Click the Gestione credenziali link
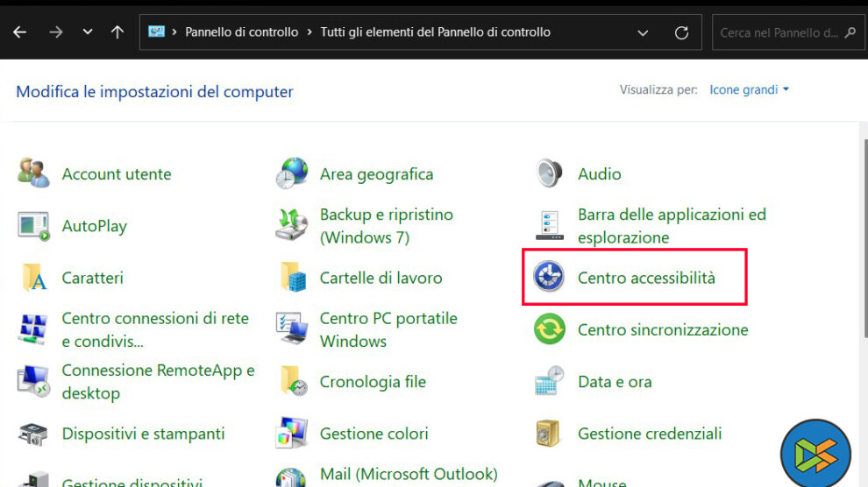The height and width of the screenshot is (487, 868). (x=650, y=434)
